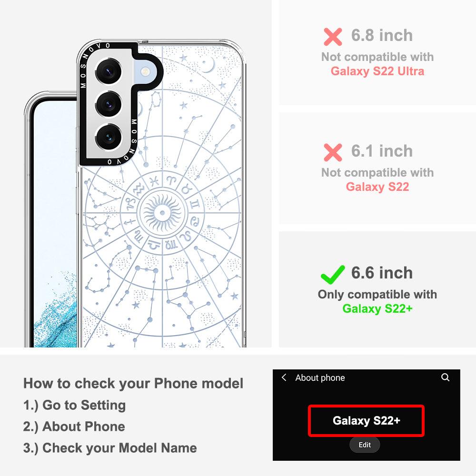Select the highlighted Galaxy S22+ model name
The height and width of the screenshot is (476, 476).
366,421
